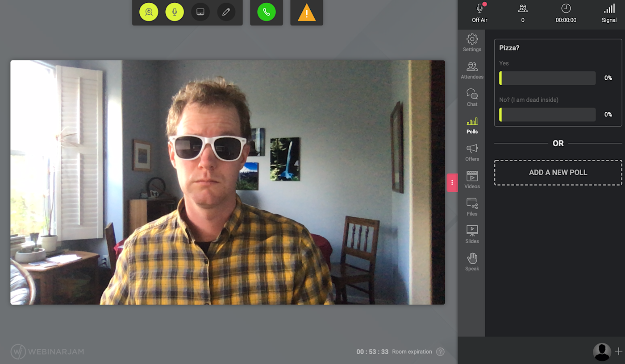Open the Attendees panel

coord(472,70)
